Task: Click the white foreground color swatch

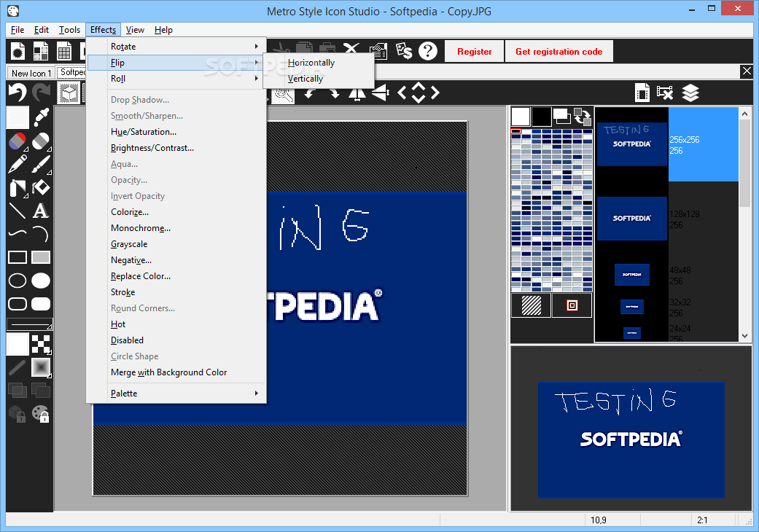Action: click(x=521, y=117)
